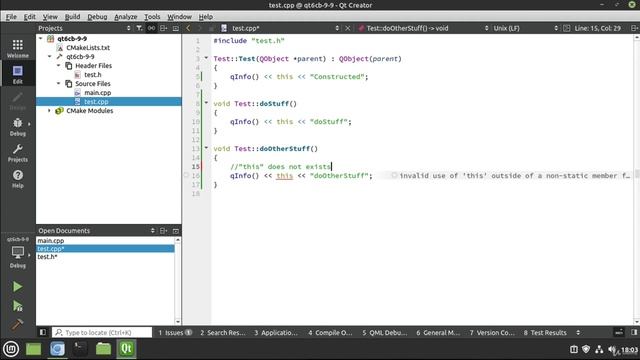Fold the Test constructor code block
The width and height of the screenshot is (640, 360).
click(x=206, y=58)
